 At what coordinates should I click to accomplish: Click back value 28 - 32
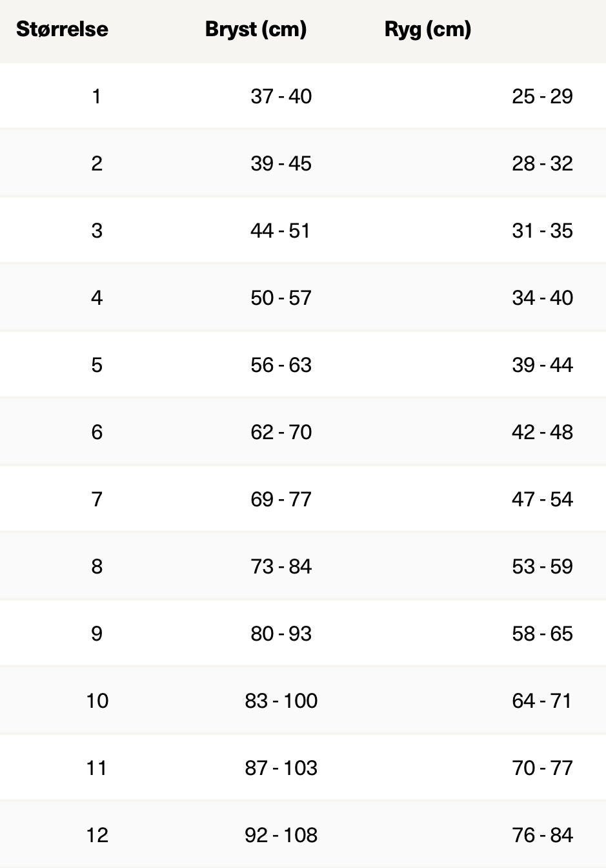[542, 163]
